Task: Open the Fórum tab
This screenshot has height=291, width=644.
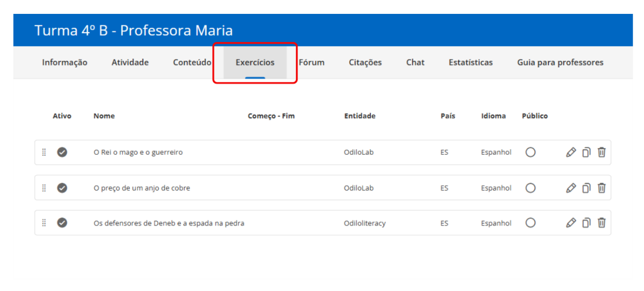Action: click(x=311, y=62)
